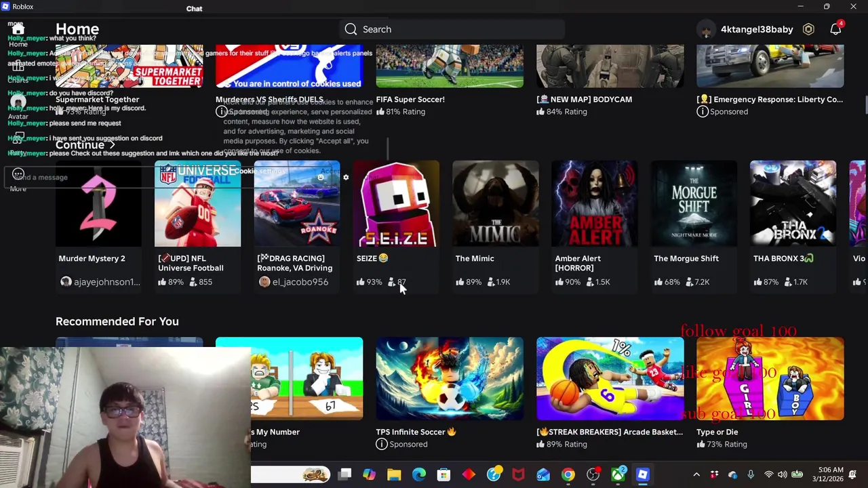Open the Supermarket Together game title
The width and height of the screenshot is (868, 488).
point(97,99)
